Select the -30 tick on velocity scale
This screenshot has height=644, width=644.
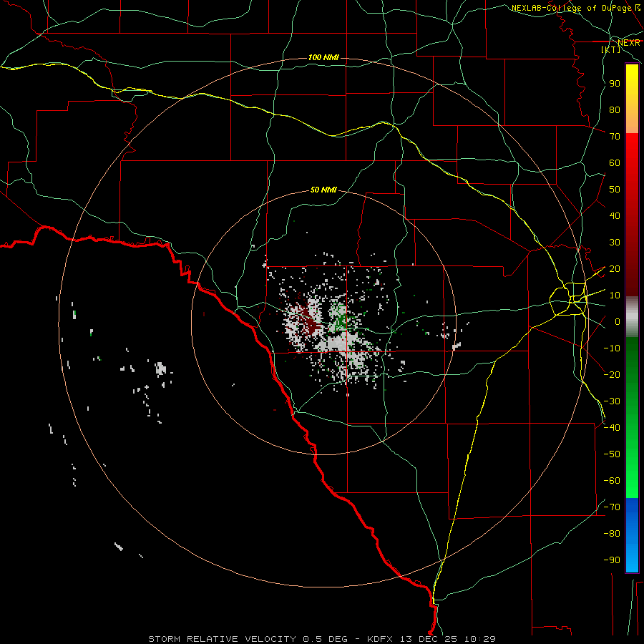[612, 401]
